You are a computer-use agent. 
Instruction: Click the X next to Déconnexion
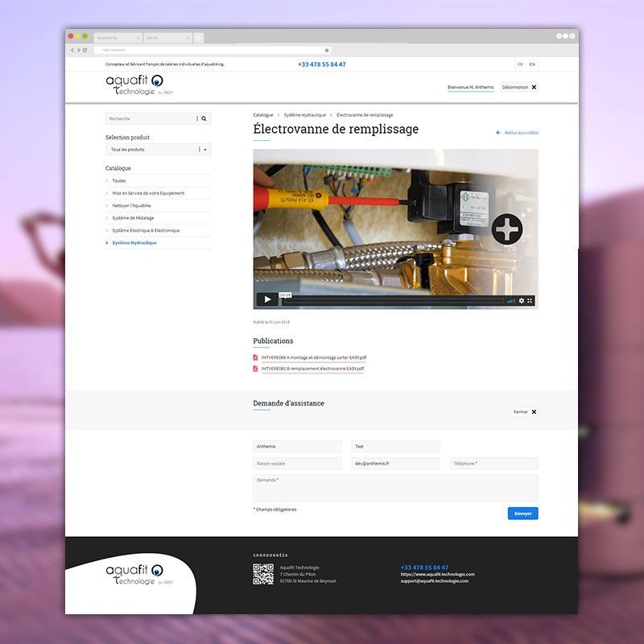point(534,87)
